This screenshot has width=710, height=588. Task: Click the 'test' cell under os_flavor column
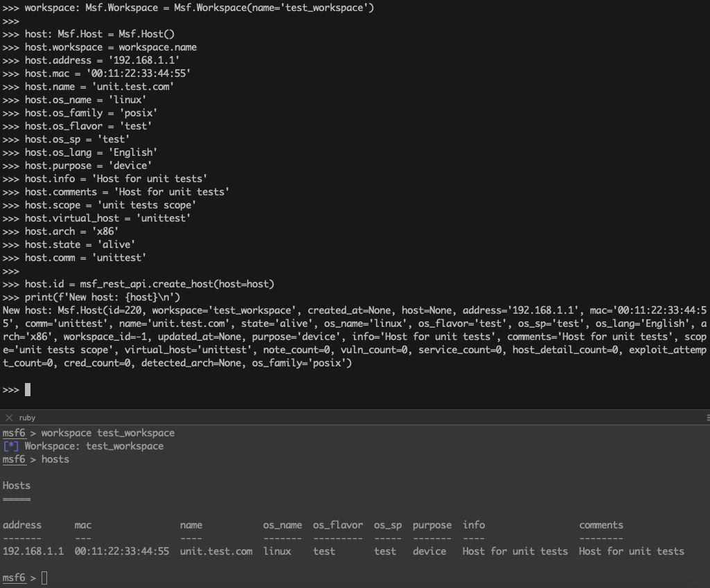point(324,551)
